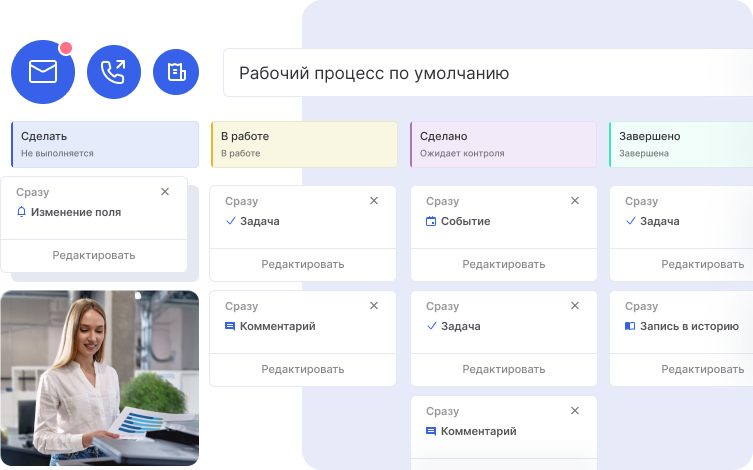Image resolution: width=753 pixels, height=470 pixels.
Task: Click the blue mail envelope icon
Action: point(43,72)
